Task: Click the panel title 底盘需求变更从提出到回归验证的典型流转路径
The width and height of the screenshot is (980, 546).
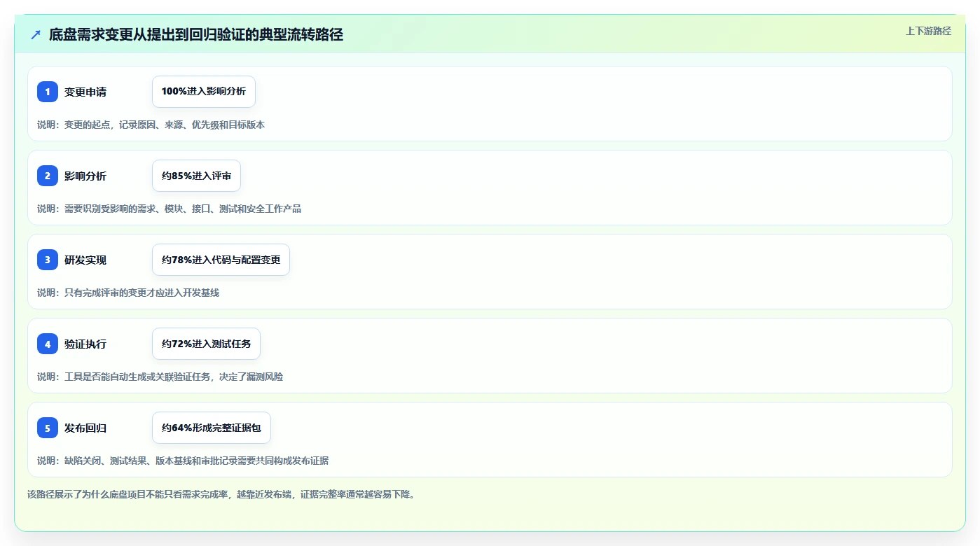Action: click(196, 34)
